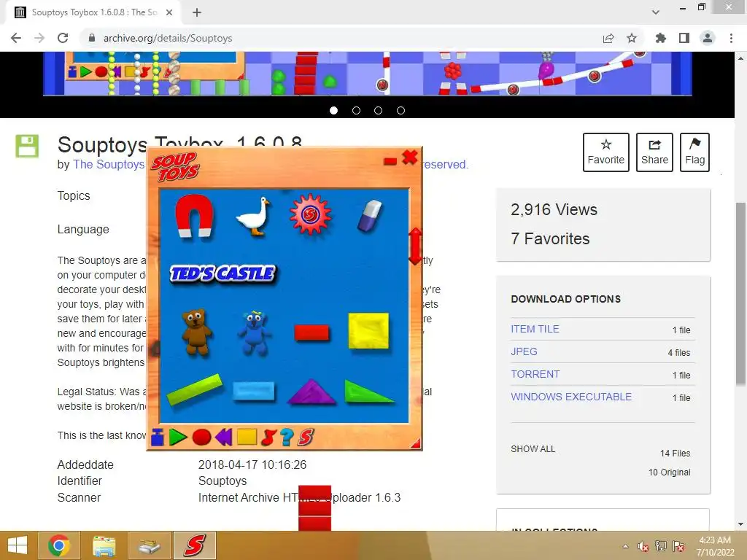Click the share page icon in address bar
This screenshot has height=560, width=747.
pyautogui.click(x=608, y=38)
